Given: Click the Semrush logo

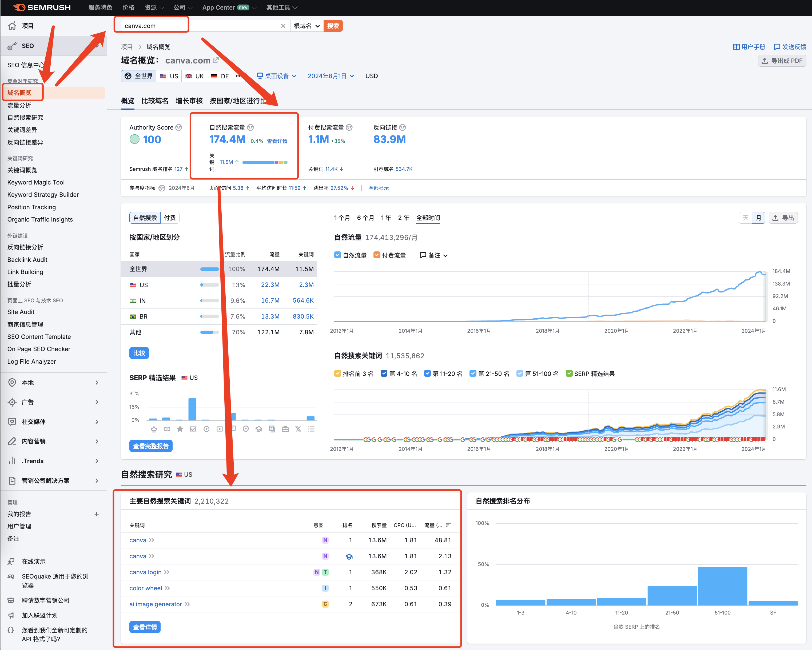Looking at the screenshot, I should (41, 7).
